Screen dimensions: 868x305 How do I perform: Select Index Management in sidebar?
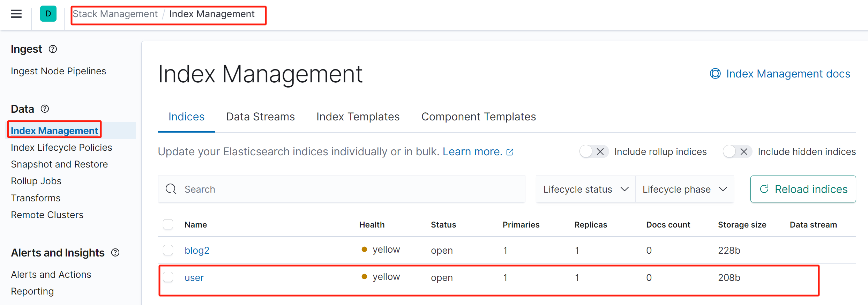54,131
